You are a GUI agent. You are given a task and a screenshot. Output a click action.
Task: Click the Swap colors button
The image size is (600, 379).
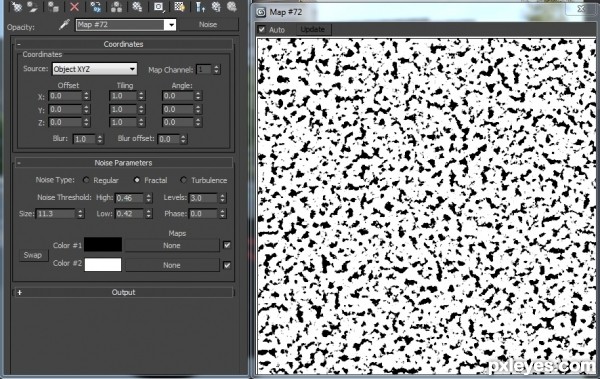point(33,255)
